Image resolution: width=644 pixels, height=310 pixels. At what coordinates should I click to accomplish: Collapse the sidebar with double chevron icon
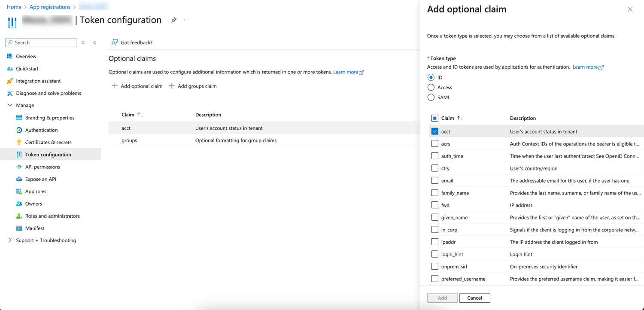[x=95, y=43]
